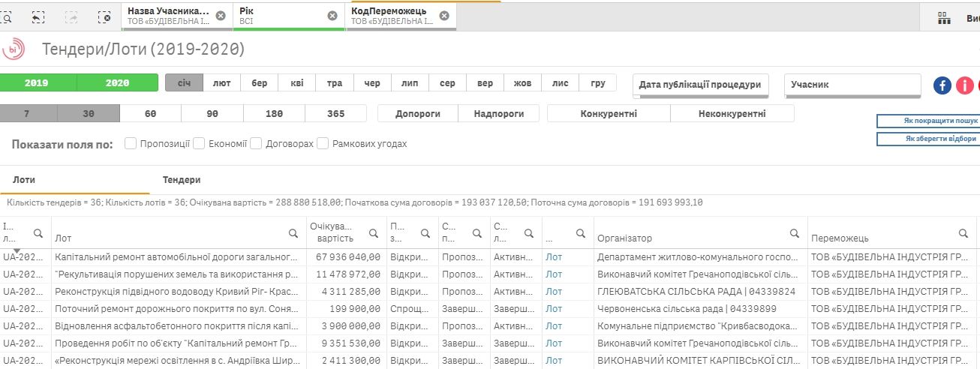The image size is (980, 369).
Task: Remove the Рік selection filter
Action: [x=332, y=16]
